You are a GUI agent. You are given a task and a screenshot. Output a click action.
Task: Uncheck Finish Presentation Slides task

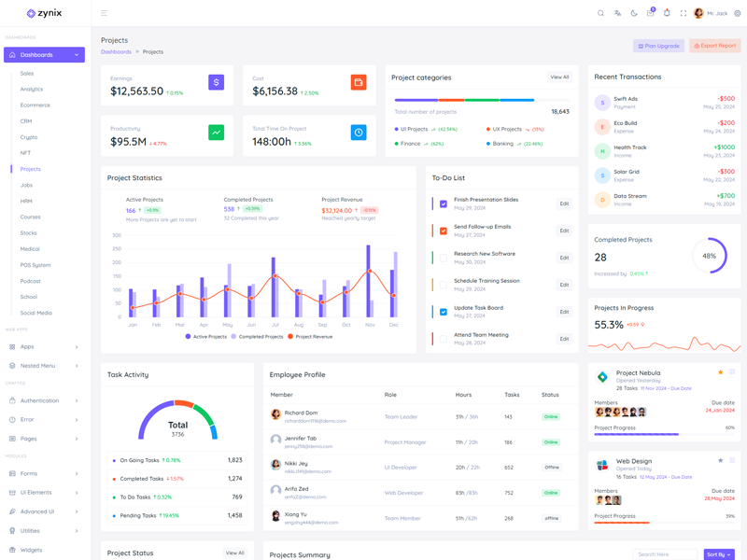click(444, 203)
